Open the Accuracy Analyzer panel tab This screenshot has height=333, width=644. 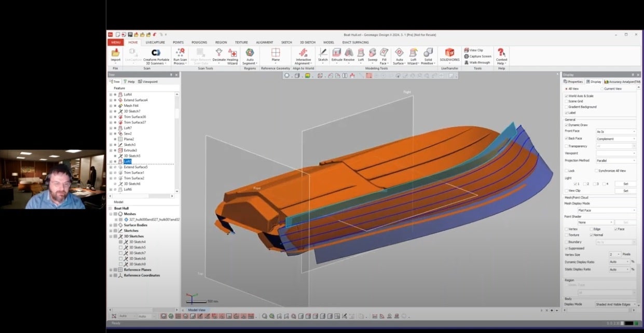coord(623,81)
